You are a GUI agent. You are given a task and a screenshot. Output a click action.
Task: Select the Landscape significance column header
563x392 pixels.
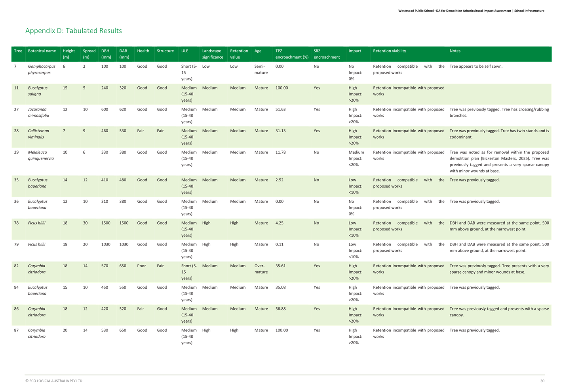(213, 54)
